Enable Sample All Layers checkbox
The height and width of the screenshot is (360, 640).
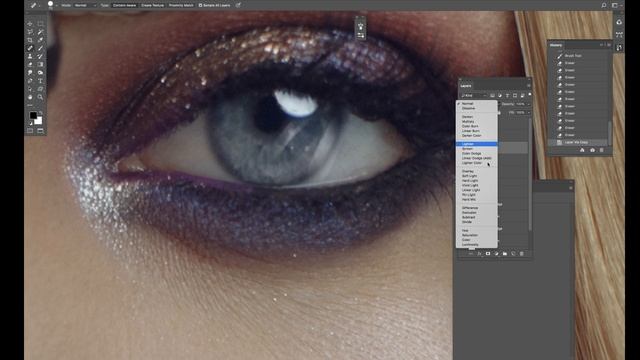coord(200,5)
